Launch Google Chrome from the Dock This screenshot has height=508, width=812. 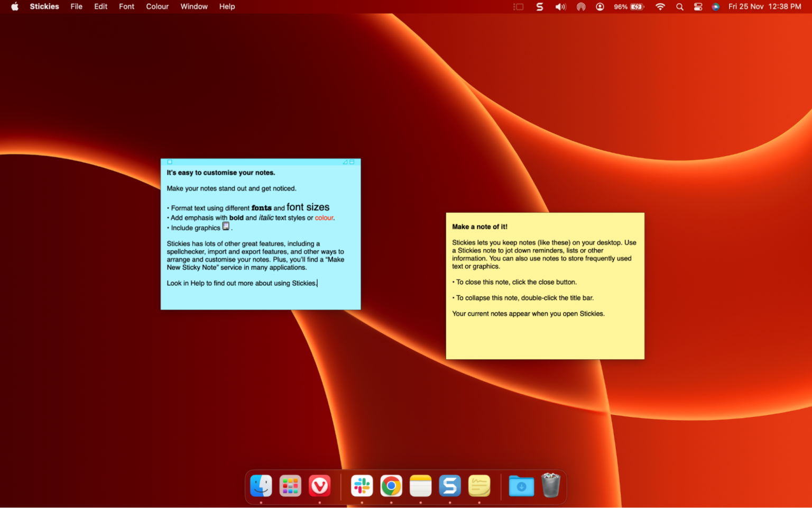point(391,486)
